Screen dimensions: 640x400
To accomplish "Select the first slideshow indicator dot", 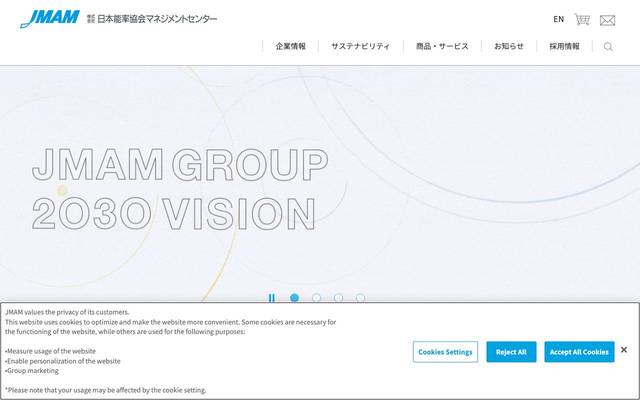I will click(x=294, y=298).
